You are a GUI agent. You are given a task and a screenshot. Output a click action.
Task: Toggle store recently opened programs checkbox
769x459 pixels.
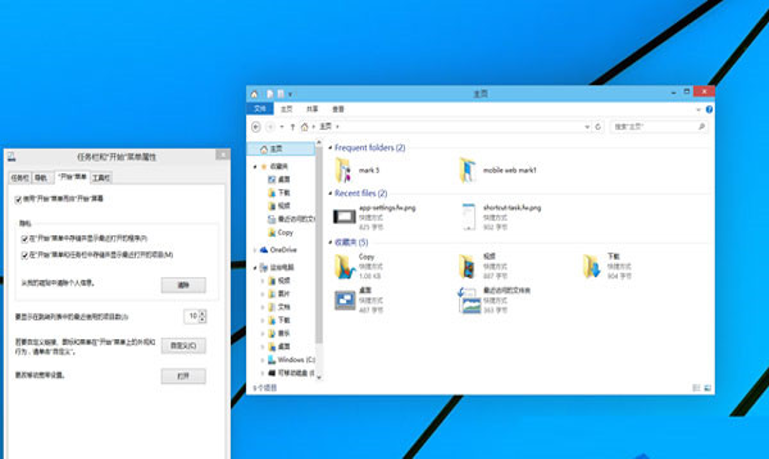tap(25, 239)
